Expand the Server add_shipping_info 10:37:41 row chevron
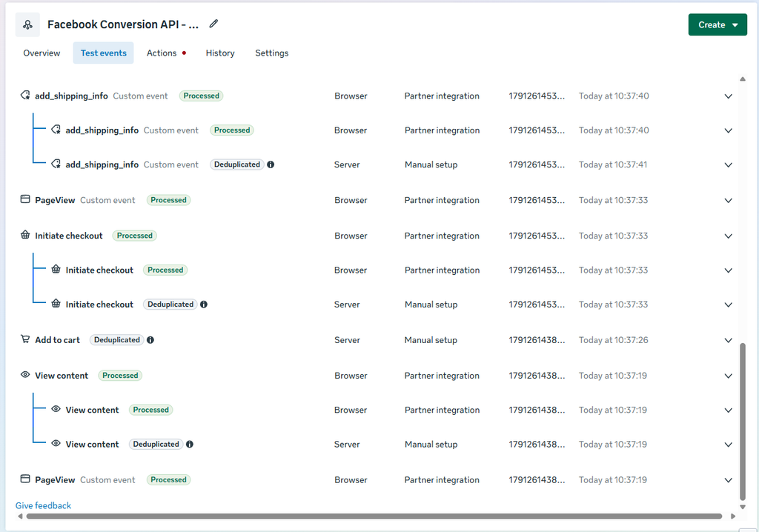The image size is (759, 532). click(x=729, y=165)
